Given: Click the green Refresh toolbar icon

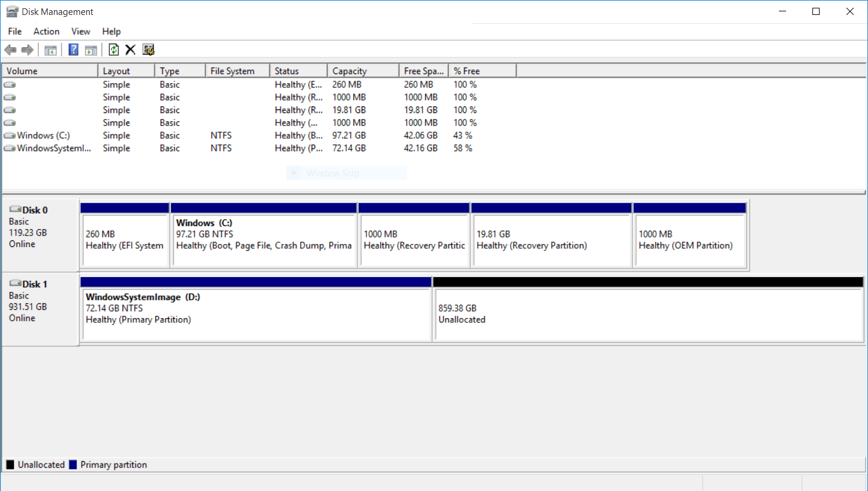Looking at the screenshot, I should click(114, 50).
